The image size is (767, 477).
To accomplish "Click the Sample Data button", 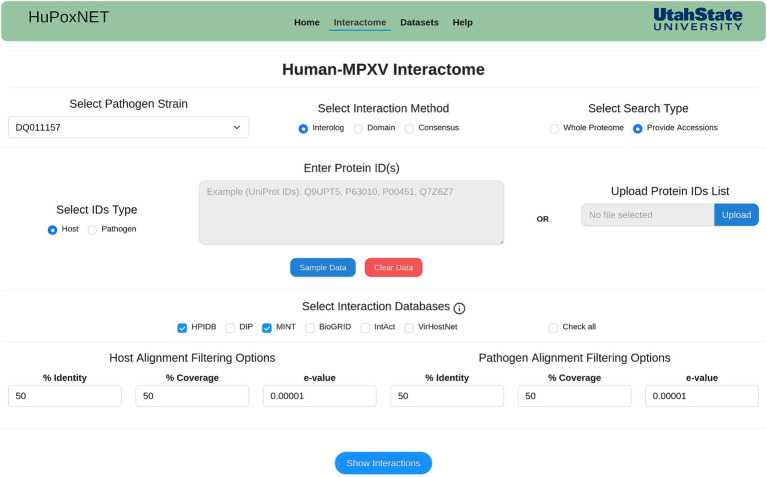I will 323,268.
